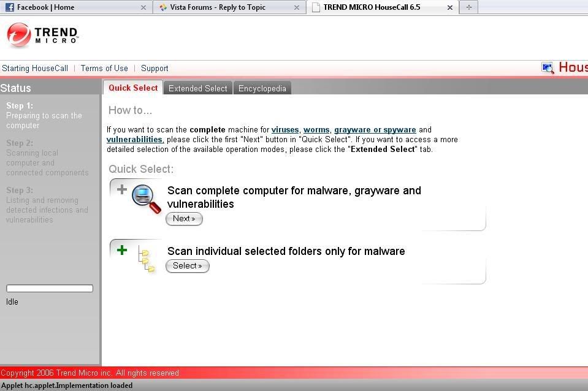The height and width of the screenshot is (391, 588).
Task: Open the Terms of Use link
Action: point(104,68)
